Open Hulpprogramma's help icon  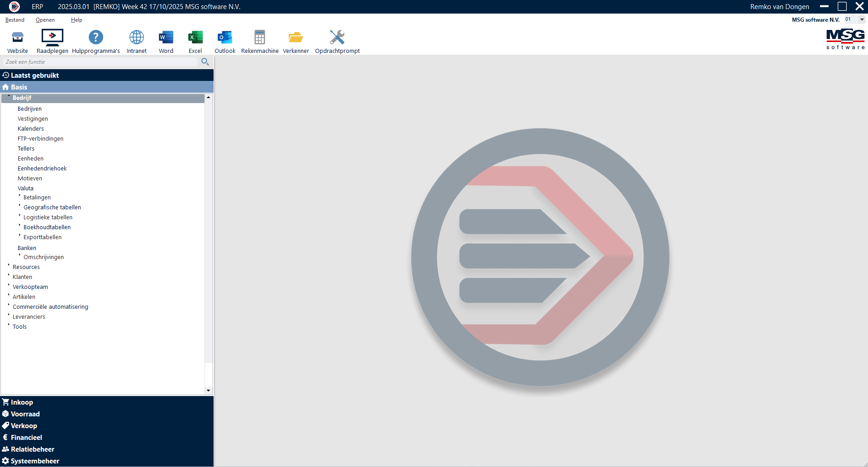[x=95, y=38]
